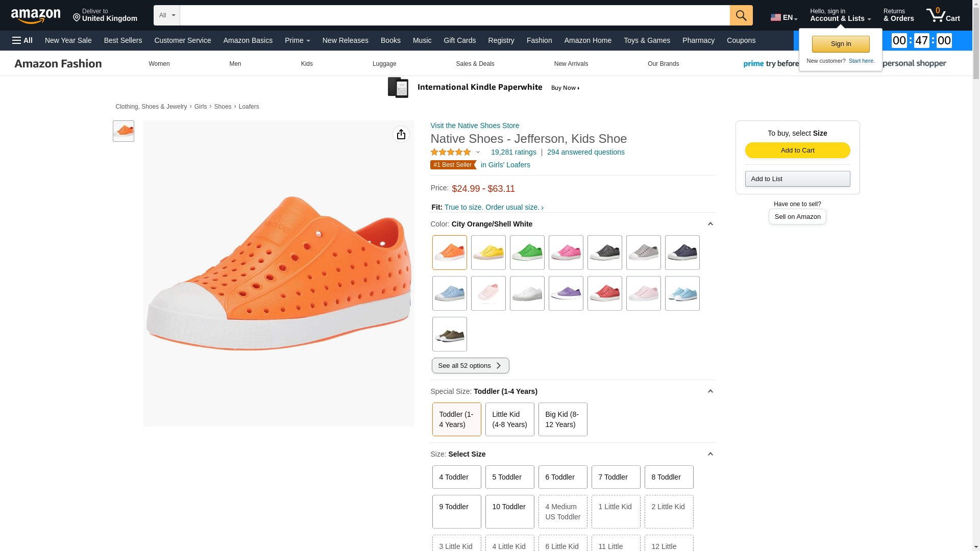
Task: Open the All hamburger menu
Action: pyautogui.click(x=22, y=40)
